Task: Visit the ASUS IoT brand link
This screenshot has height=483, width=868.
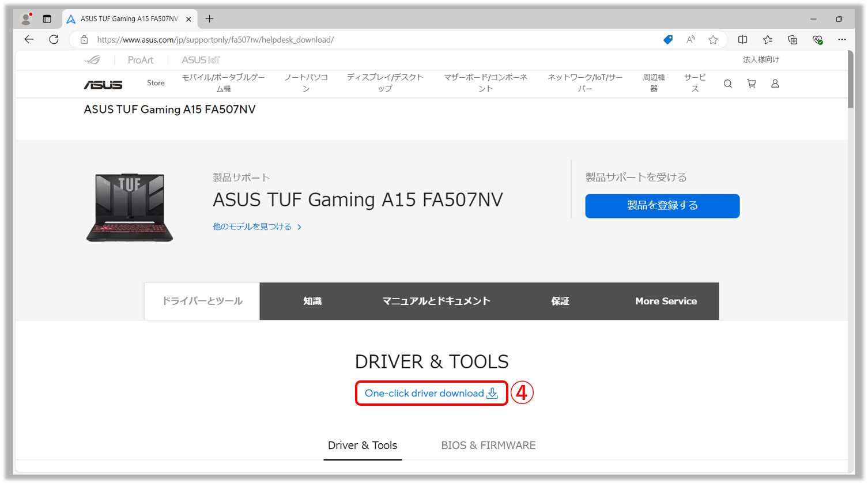Action: (201, 60)
